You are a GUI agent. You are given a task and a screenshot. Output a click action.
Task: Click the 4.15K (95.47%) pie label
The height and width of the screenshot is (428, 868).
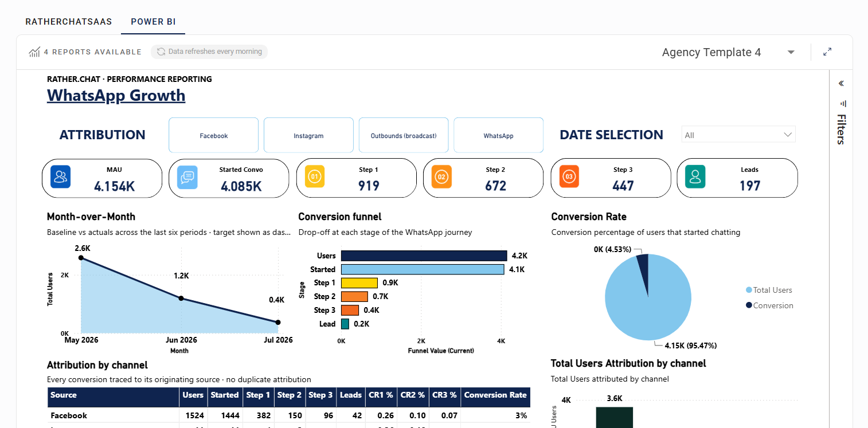(691, 345)
